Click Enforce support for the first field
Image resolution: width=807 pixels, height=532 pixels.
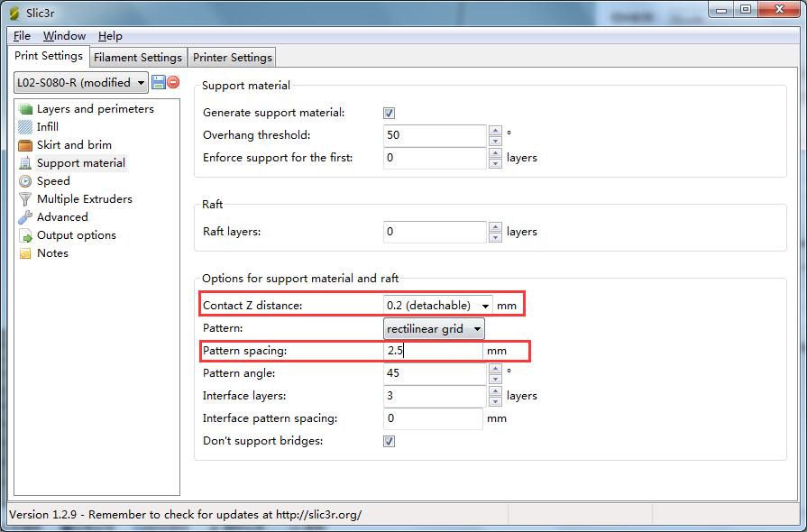pos(435,158)
